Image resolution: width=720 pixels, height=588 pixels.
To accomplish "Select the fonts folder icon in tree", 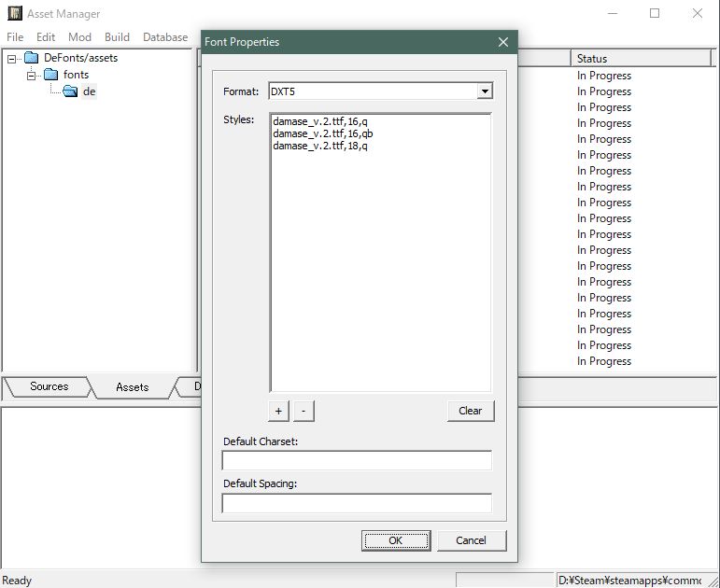I will pyautogui.click(x=50, y=75).
